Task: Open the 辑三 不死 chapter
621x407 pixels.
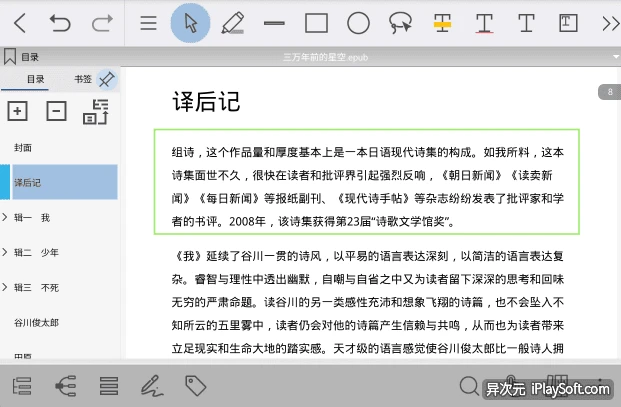Action: pyautogui.click(x=36, y=287)
